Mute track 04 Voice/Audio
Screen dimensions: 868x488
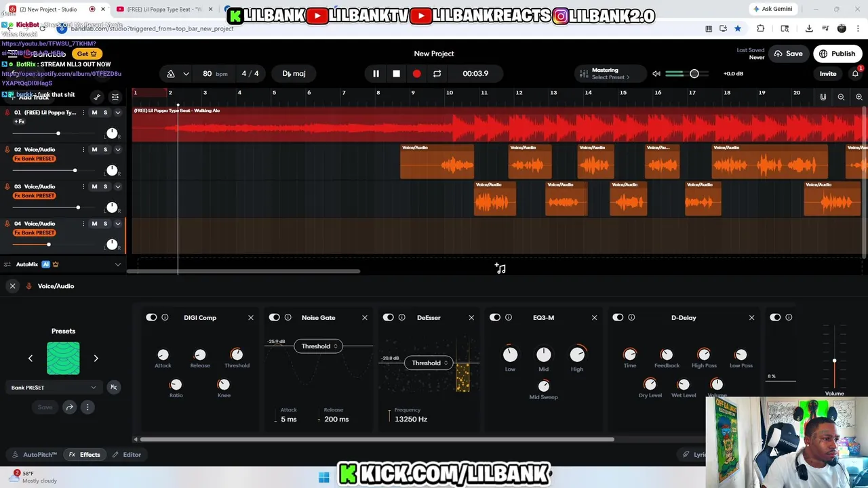[x=94, y=223]
